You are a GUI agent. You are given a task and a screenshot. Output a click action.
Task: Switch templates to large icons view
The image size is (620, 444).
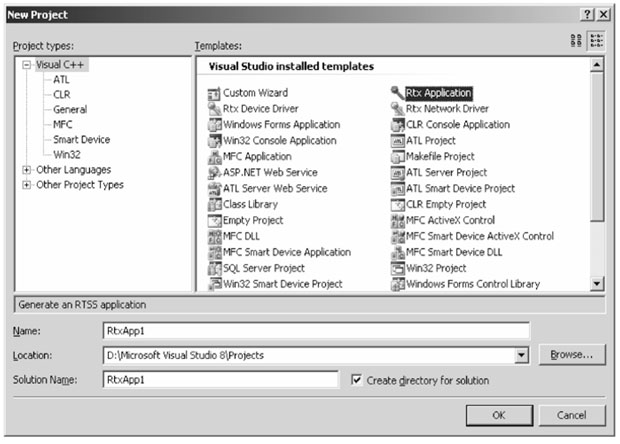pos(576,40)
